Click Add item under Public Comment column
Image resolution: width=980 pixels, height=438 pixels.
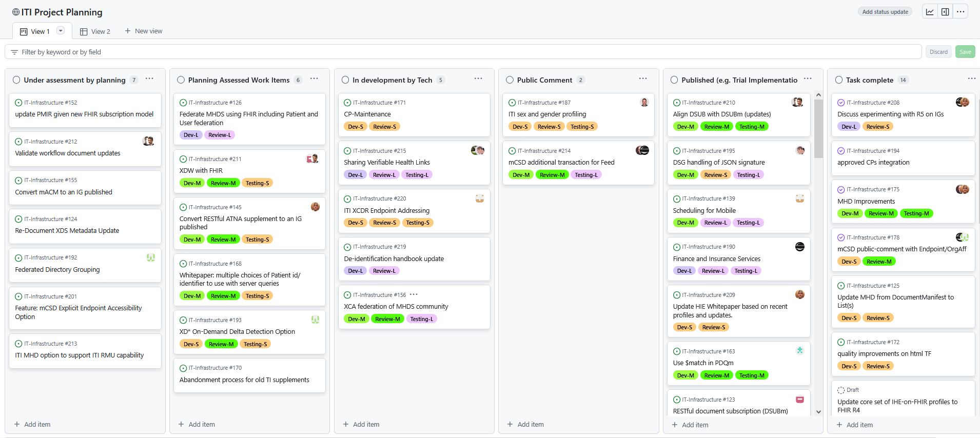coord(525,424)
